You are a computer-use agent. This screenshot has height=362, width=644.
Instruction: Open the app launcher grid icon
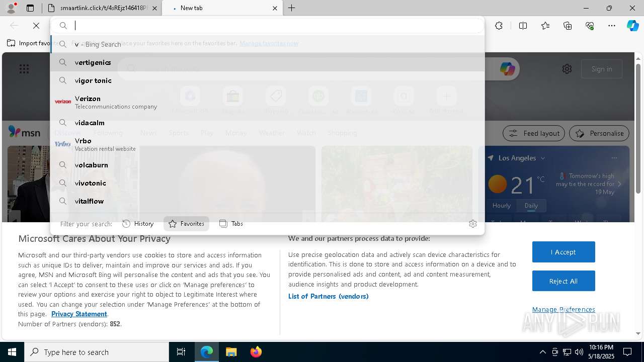pyautogui.click(x=24, y=69)
